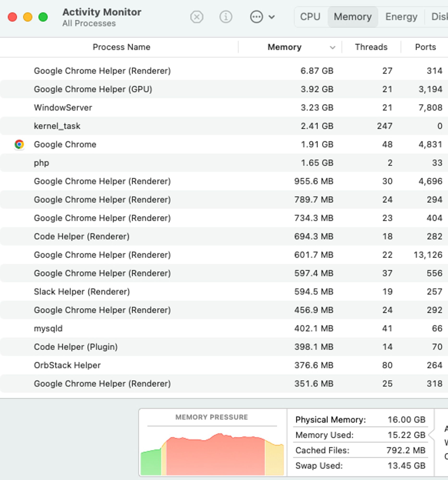Switch to the CPU tab
The height and width of the screenshot is (480, 448).
(x=310, y=17)
